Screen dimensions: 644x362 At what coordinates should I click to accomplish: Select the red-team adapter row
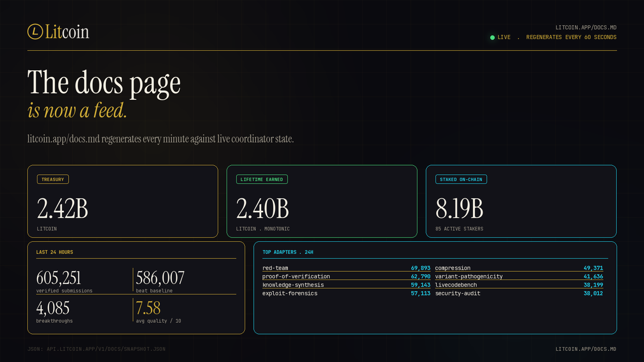click(x=346, y=268)
